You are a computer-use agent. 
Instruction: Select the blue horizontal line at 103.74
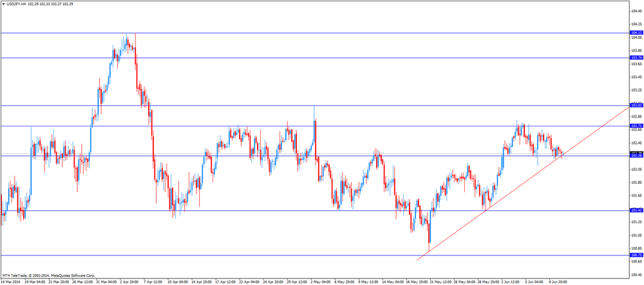coord(315,58)
